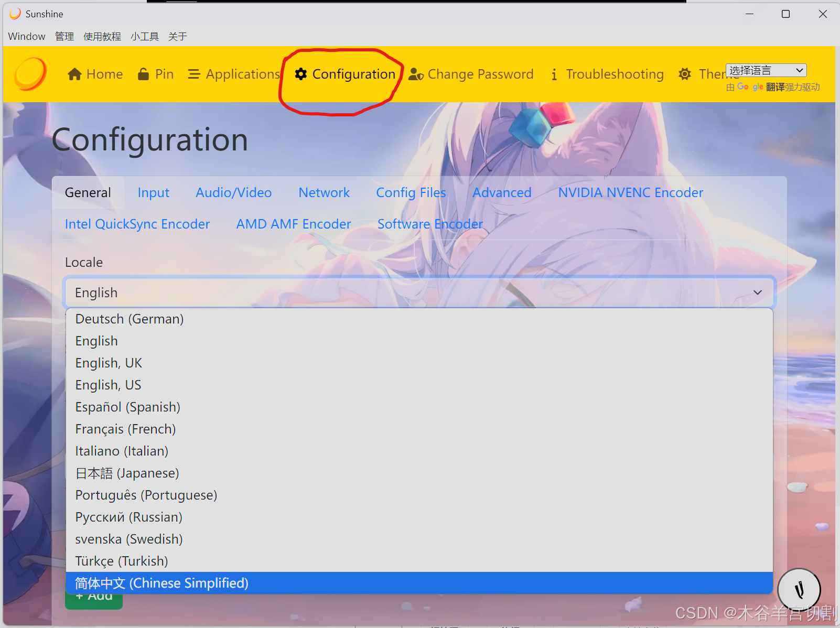Select Русский (Russian) locale option
This screenshot has height=628, width=840.
coord(419,517)
